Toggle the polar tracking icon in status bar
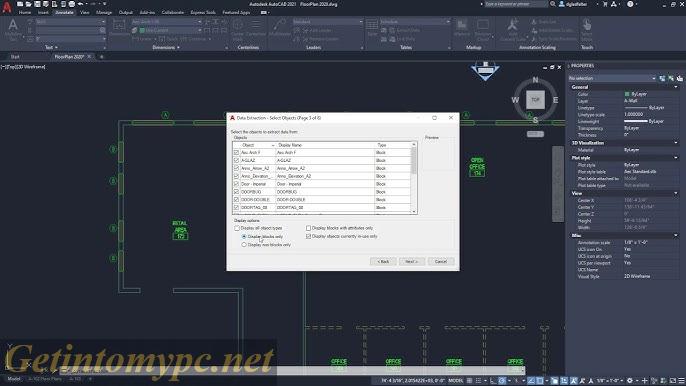The height and width of the screenshot is (386, 686). [502, 380]
